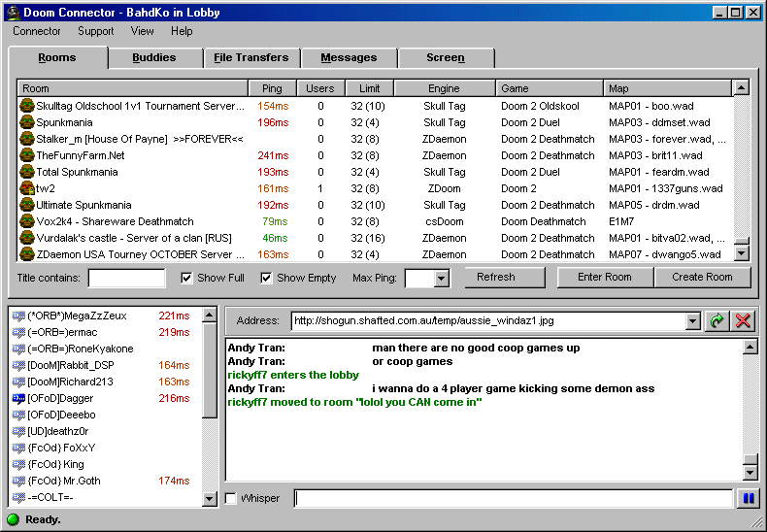This screenshot has height=532, width=767.
Task: Click the away status icon next to [OFoD]Dagger
Action: coord(18,398)
